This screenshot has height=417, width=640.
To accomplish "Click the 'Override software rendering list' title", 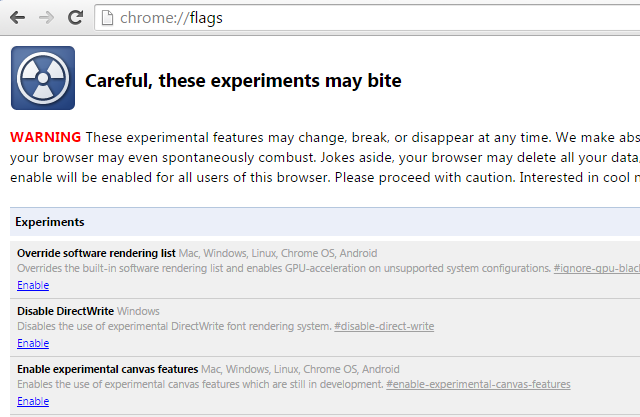I will point(96,253).
